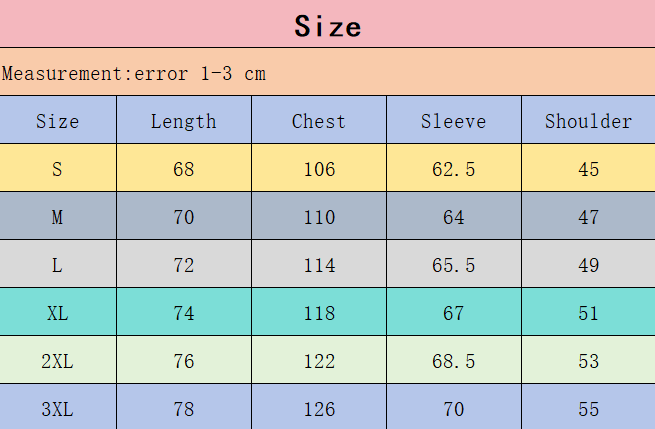Click the pink Size title banner
The width and height of the screenshot is (655, 429).
(x=327, y=25)
